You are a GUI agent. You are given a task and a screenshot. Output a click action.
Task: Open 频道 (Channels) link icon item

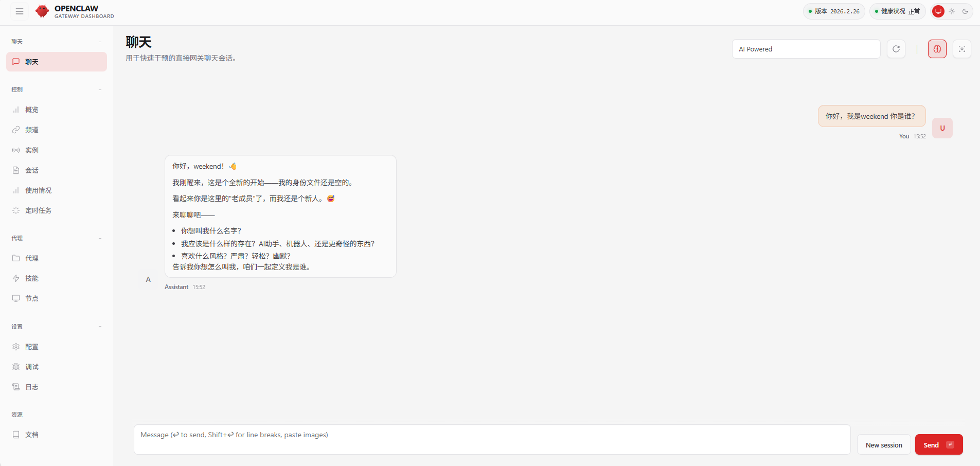(x=31, y=130)
